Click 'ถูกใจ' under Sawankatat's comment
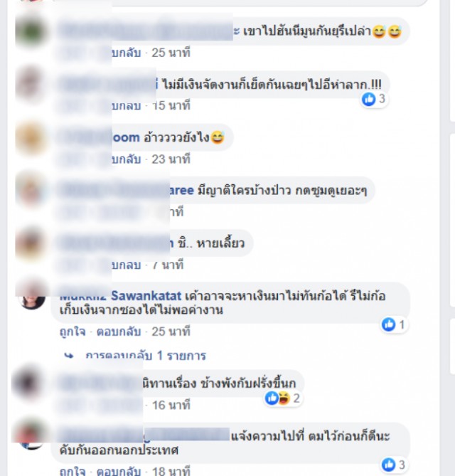Screen dimensions: 455x476 [73, 332]
